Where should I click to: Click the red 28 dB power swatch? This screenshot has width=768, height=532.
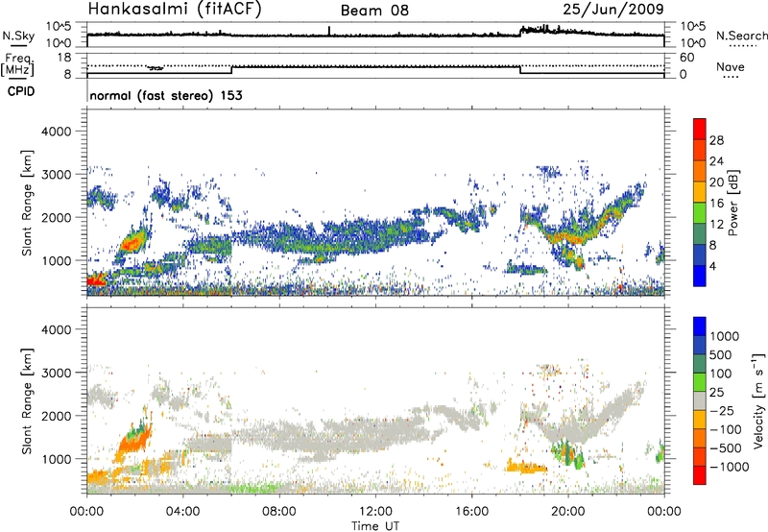coord(700,129)
